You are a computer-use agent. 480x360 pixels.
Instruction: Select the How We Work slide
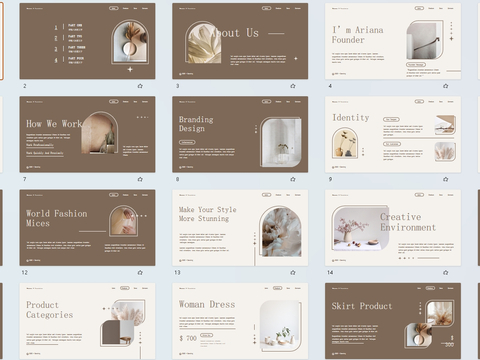pyautogui.click(x=87, y=134)
